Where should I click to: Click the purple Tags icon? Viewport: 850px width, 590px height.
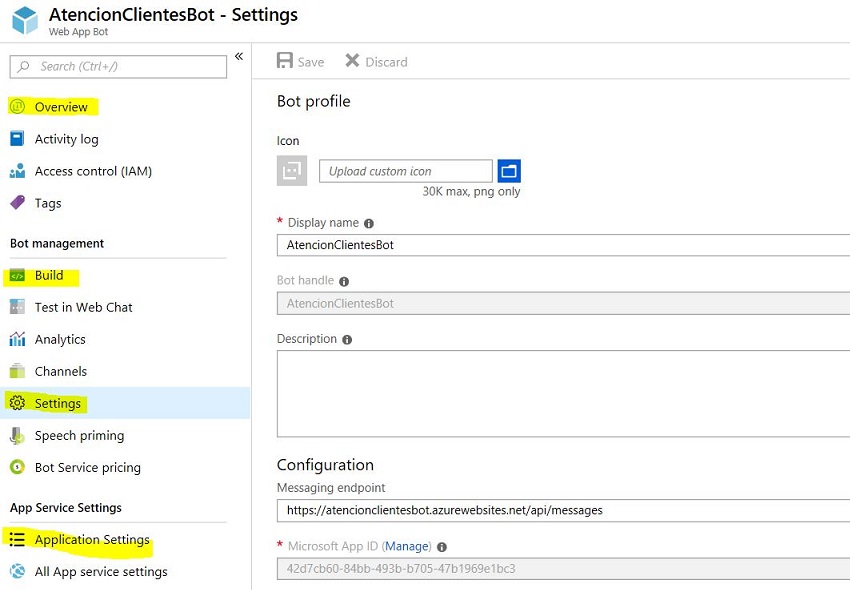pos(17,202)
